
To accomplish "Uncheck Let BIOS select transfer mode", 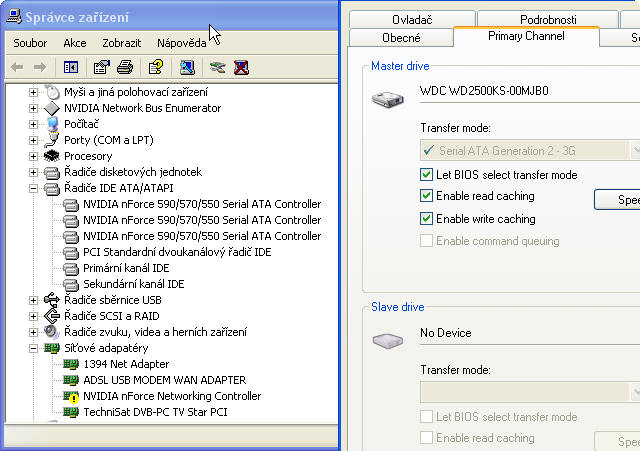I will [x=427, y=175].
